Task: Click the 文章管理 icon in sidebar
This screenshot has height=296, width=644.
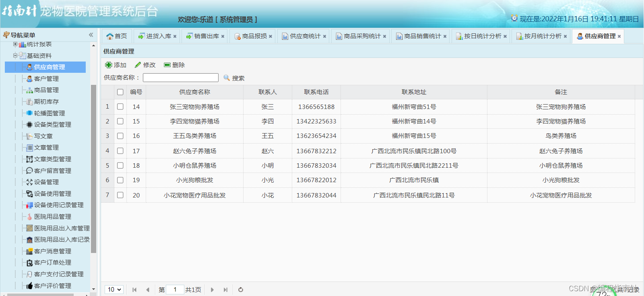Action: 29,148
